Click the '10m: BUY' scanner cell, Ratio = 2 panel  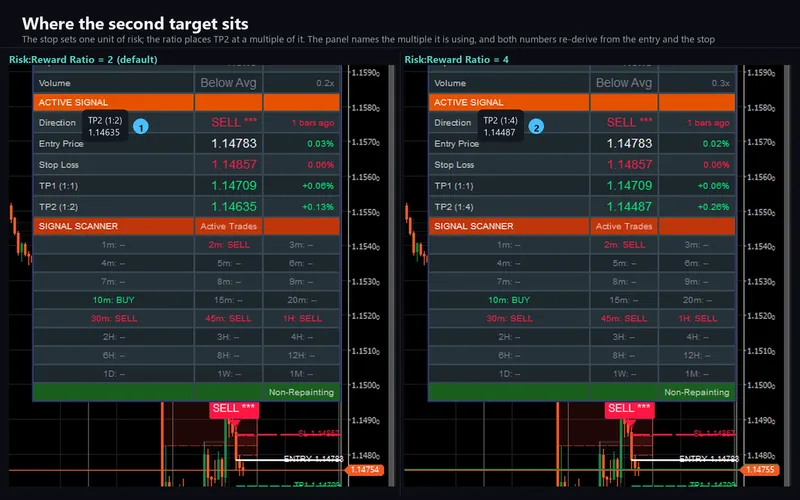pos(114,300)
